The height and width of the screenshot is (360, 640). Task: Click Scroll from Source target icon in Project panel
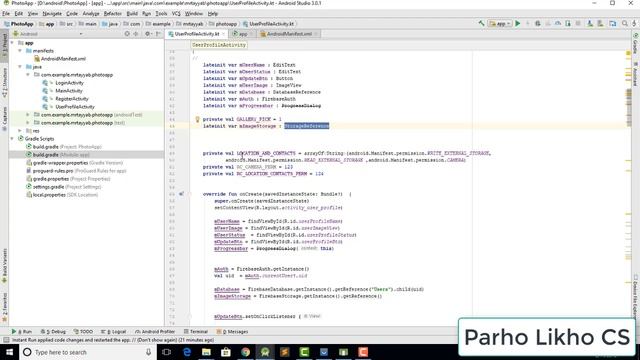click(x=127, y=34)
